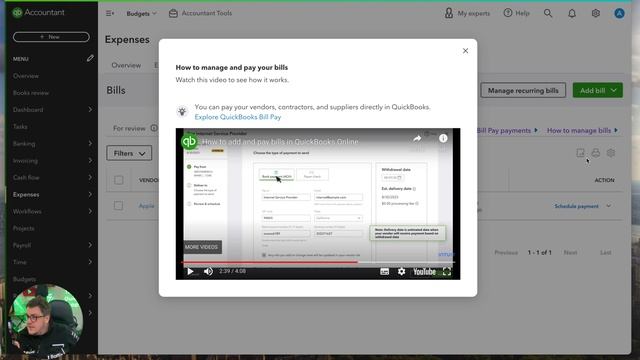Open Overview in the sidebar menu
The width and height of the screenshot is (640, 360).
click(x=26, y=76)
